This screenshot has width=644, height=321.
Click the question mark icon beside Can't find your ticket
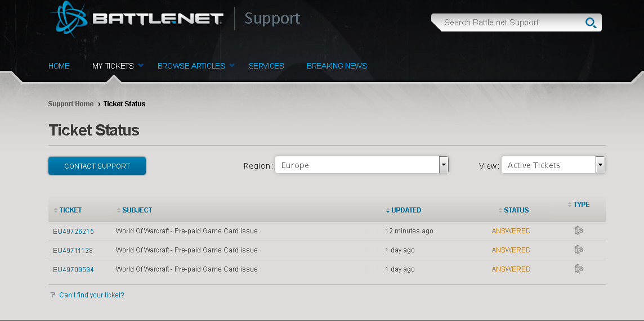(52, 295)
